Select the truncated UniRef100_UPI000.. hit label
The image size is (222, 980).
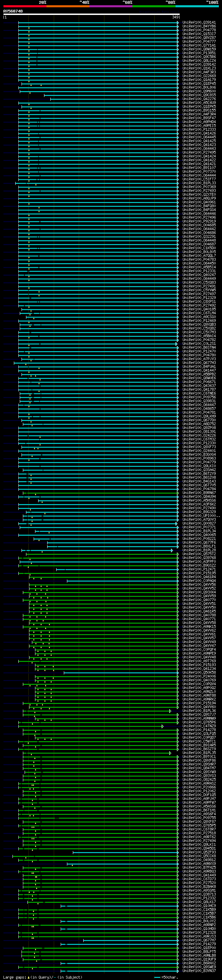[x=200, y=516]
